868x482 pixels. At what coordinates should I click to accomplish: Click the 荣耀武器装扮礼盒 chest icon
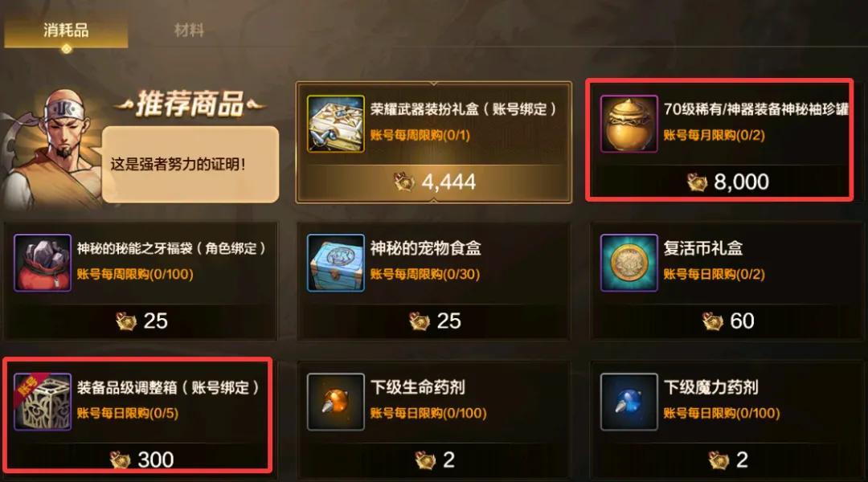(x=335, y=124)
